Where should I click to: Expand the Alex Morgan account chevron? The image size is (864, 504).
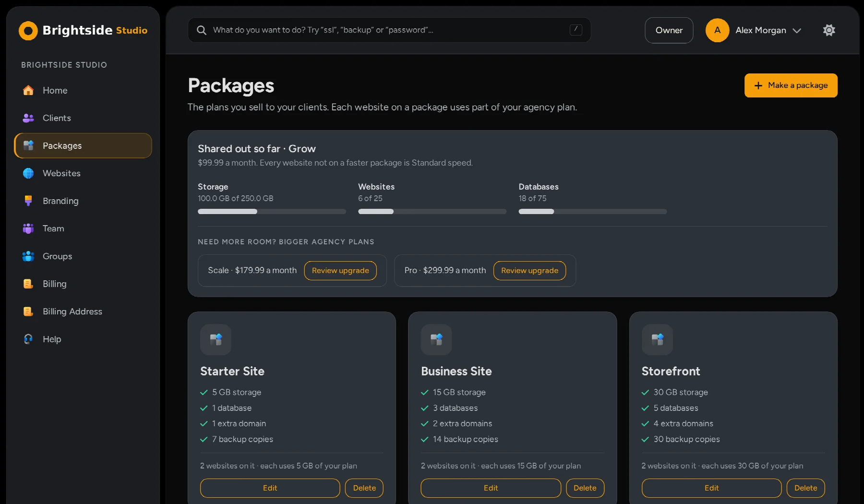(x=797, y=31)
